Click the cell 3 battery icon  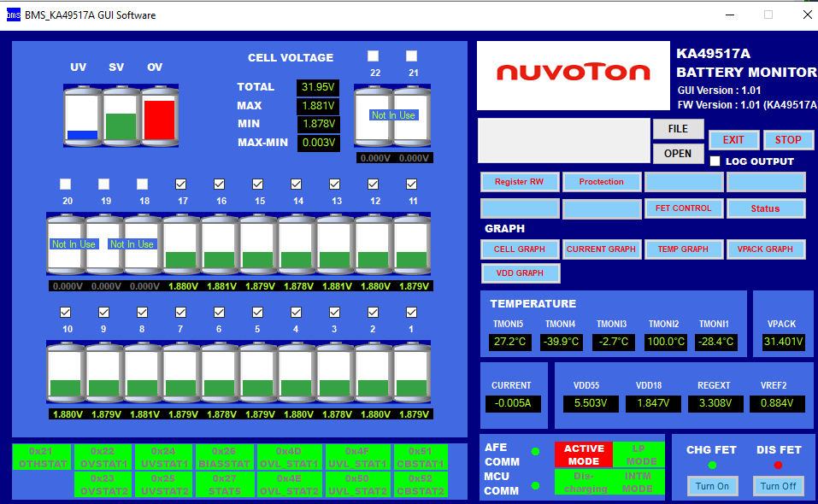pyautogui.click(x=335, y=372)
